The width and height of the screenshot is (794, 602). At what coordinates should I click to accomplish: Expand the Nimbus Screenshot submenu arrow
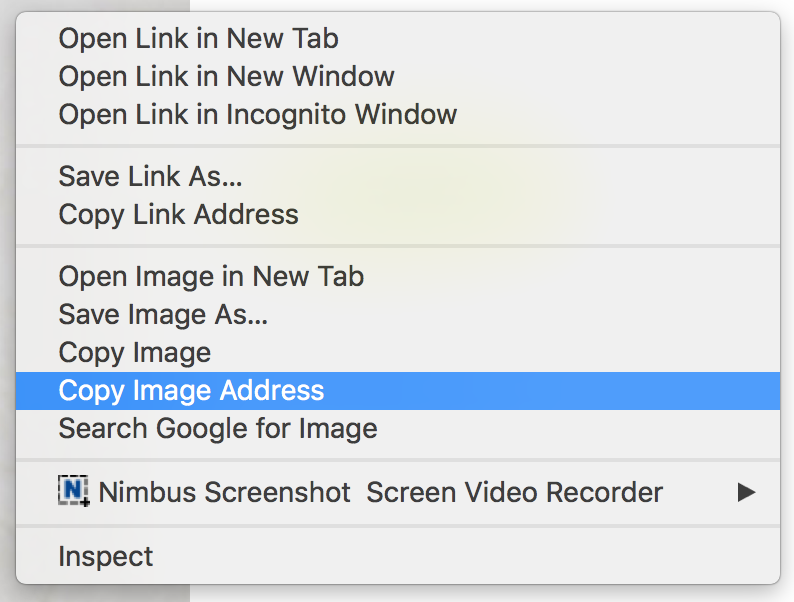746,492
